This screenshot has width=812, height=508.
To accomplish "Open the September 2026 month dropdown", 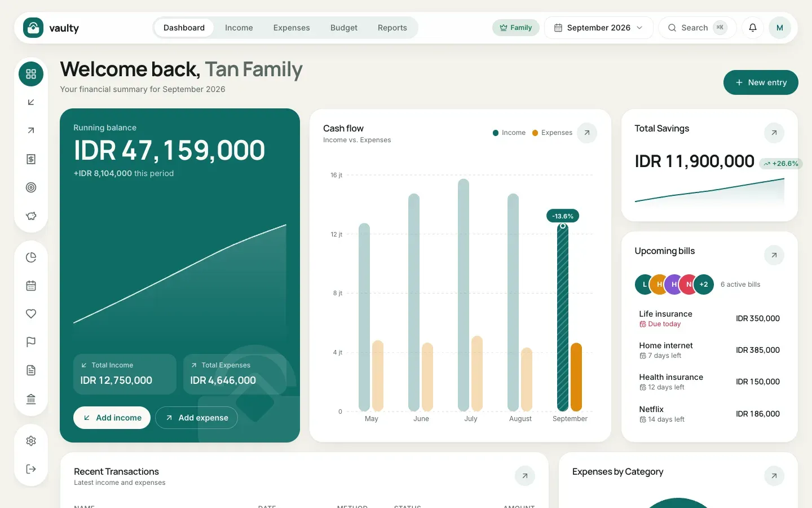I will [x=599, y=28].
